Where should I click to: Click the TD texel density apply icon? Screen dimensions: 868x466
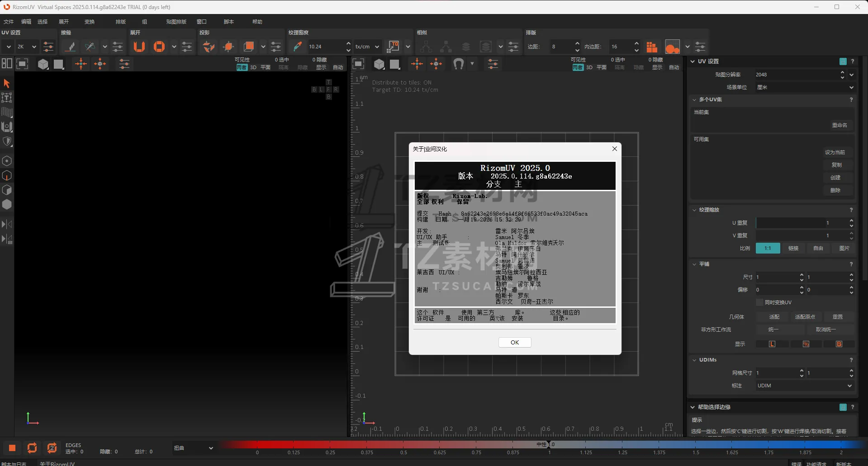(x=394, y=47)
